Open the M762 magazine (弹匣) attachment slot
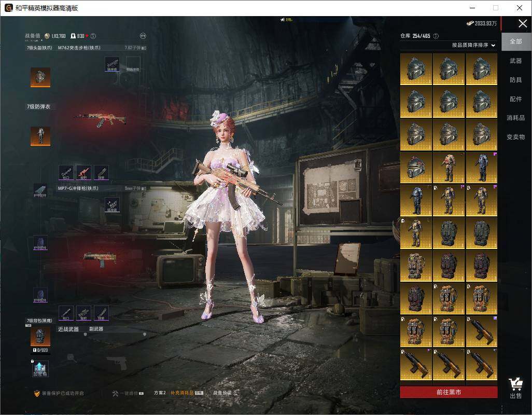532x415 pixels. (101, 172)
